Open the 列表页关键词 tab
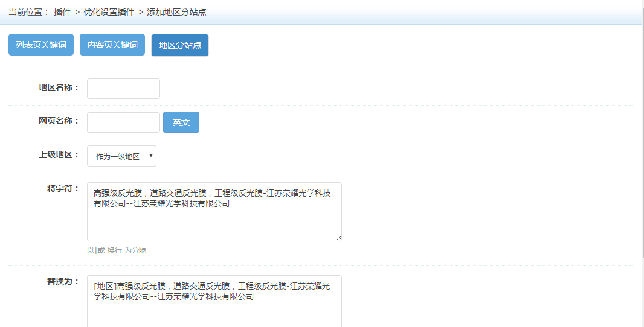 click(x=41, y=45)
